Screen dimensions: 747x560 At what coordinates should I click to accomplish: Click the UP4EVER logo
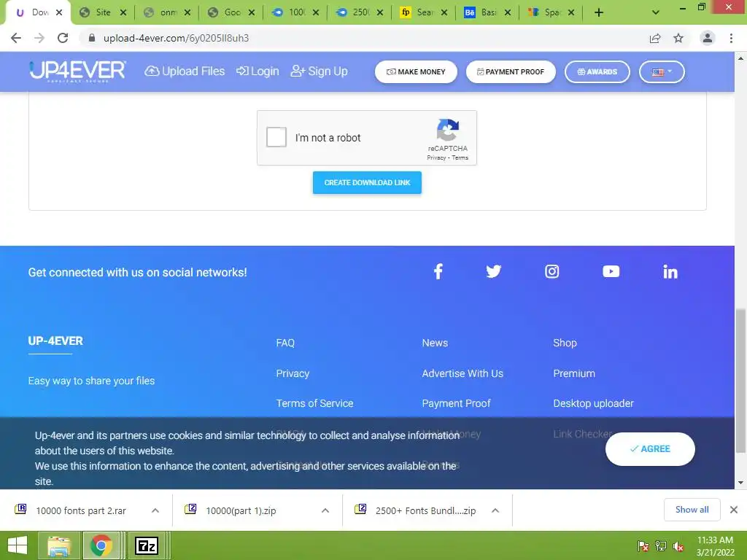coord(77,71)
